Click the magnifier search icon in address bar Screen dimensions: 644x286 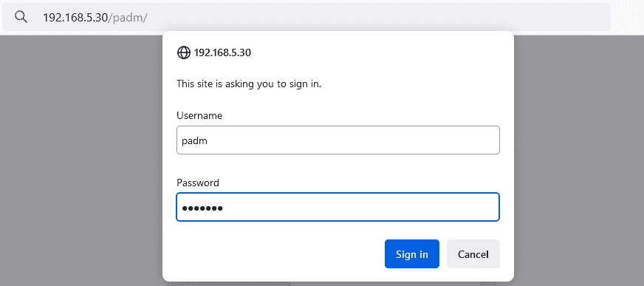pyautogui.click(x=21, y=17)
